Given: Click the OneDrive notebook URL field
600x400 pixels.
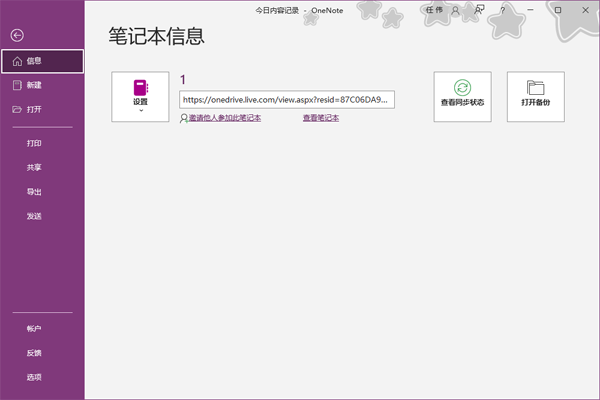Looking at the screenshot, I should (287, 99).
